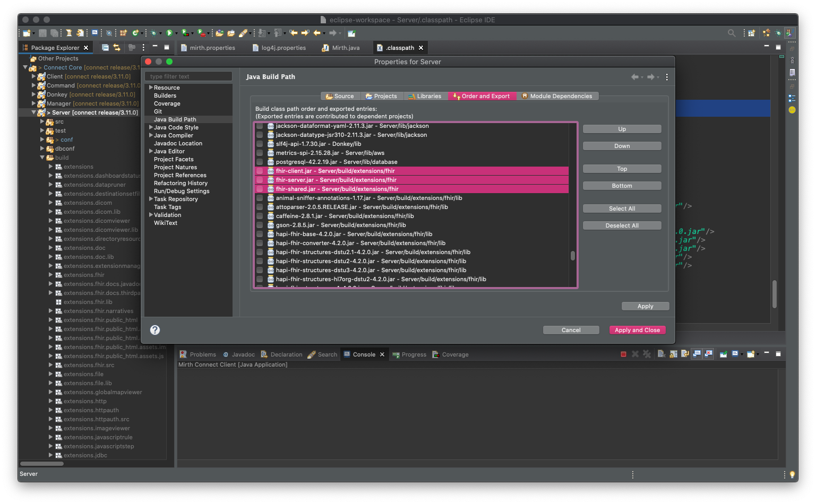This screenshot has width=816, height=504.
Task: Expand the Resource properties node
Action: point(151,88)
